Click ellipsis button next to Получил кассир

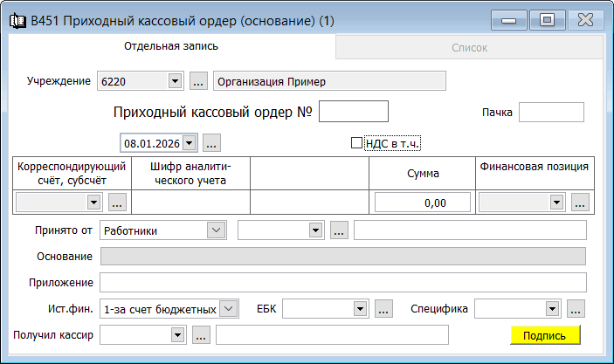coord(201,335)
